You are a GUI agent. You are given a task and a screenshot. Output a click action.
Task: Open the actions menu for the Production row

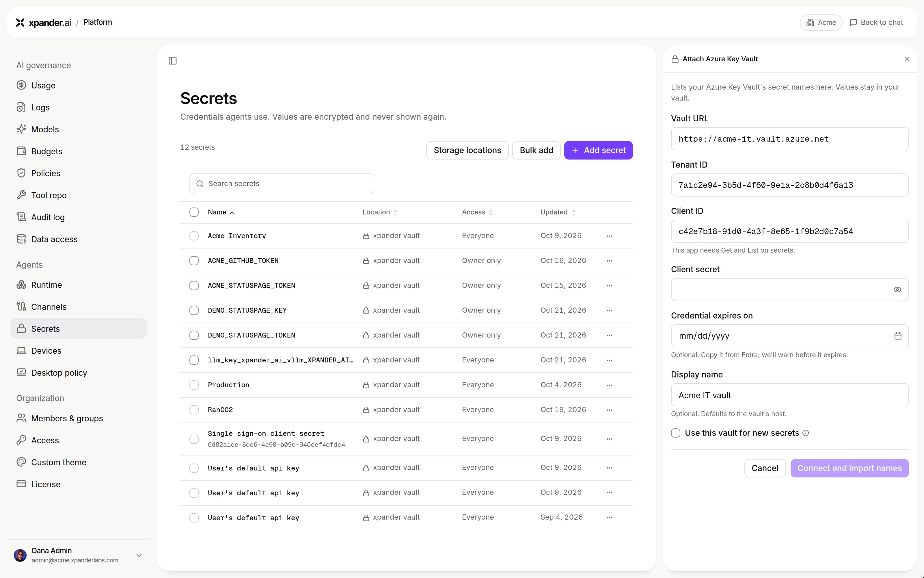609,385
